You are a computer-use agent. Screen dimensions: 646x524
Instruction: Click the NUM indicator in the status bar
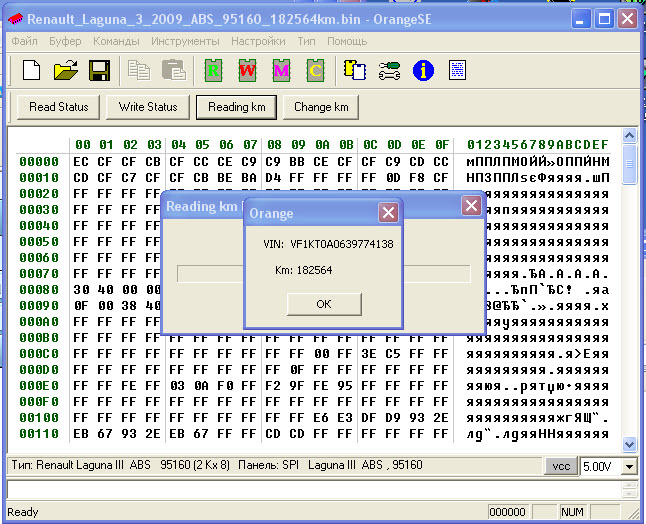(x=572, y=512)
